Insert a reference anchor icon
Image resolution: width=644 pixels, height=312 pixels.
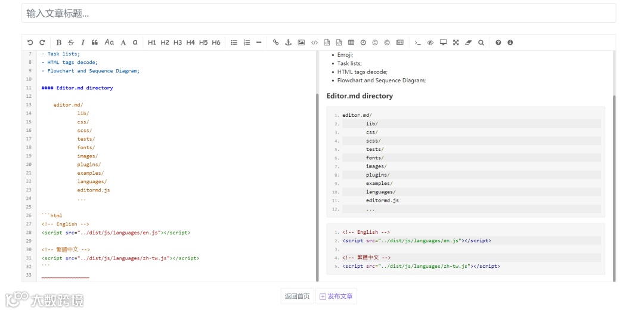click(x=289, y=42)
